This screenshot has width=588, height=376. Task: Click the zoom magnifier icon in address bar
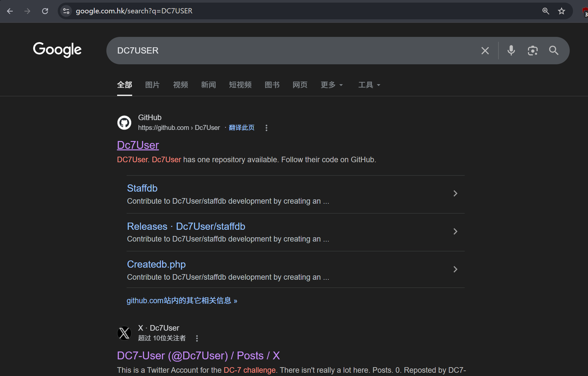[546, 11]
